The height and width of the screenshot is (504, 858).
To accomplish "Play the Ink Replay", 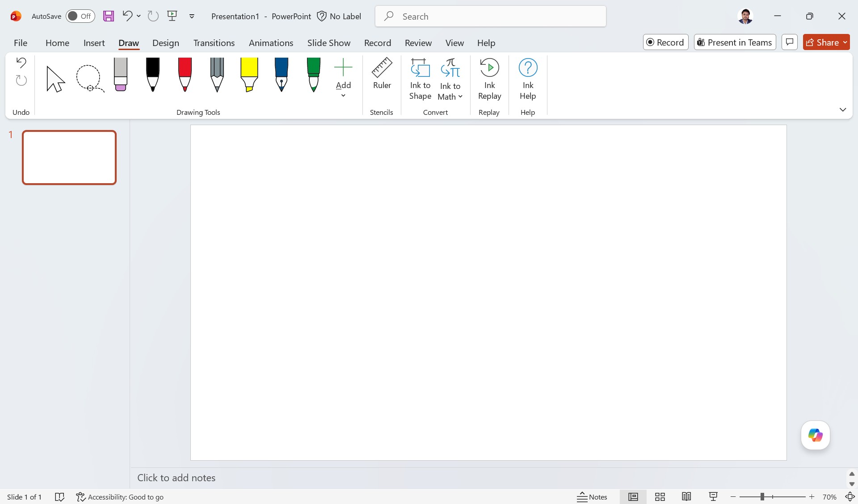I will (489, 79).
